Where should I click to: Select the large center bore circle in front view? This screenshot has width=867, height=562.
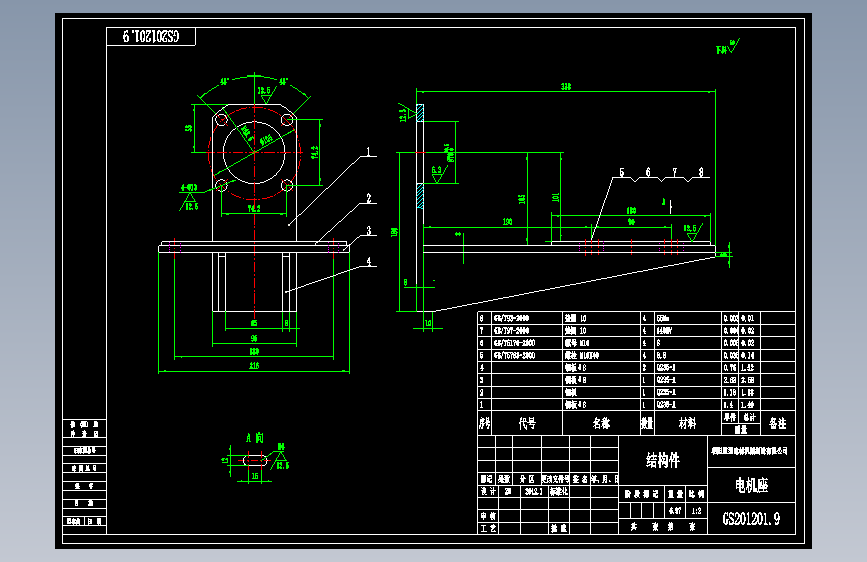coord(254,152)
